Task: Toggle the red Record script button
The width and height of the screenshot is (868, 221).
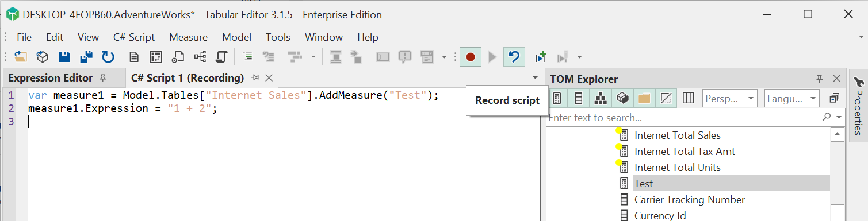Action: pos(471,57)
